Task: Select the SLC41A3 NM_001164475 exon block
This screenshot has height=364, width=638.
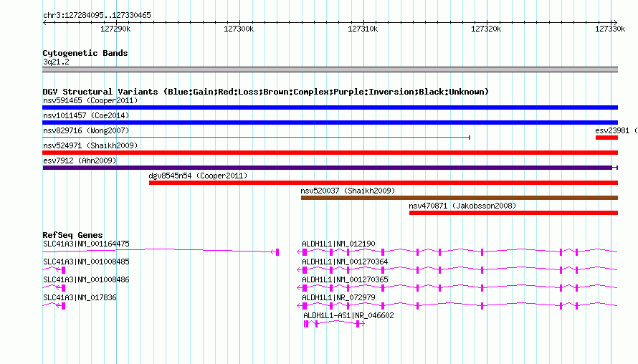Action: coord(277,252)
